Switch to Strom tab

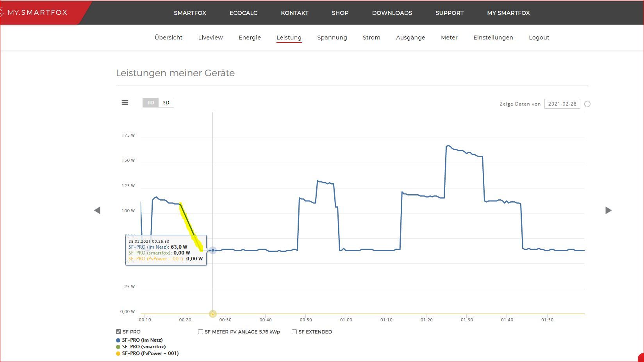click(371, 38)
